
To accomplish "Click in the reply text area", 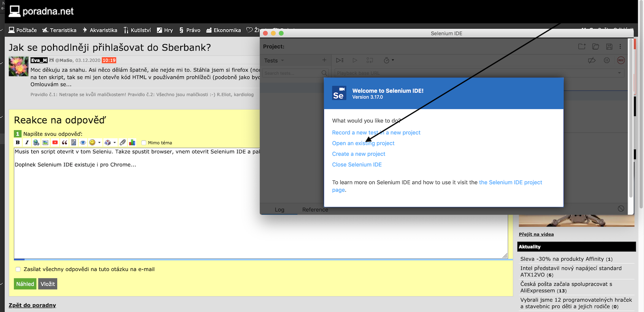I will (261, 203).
